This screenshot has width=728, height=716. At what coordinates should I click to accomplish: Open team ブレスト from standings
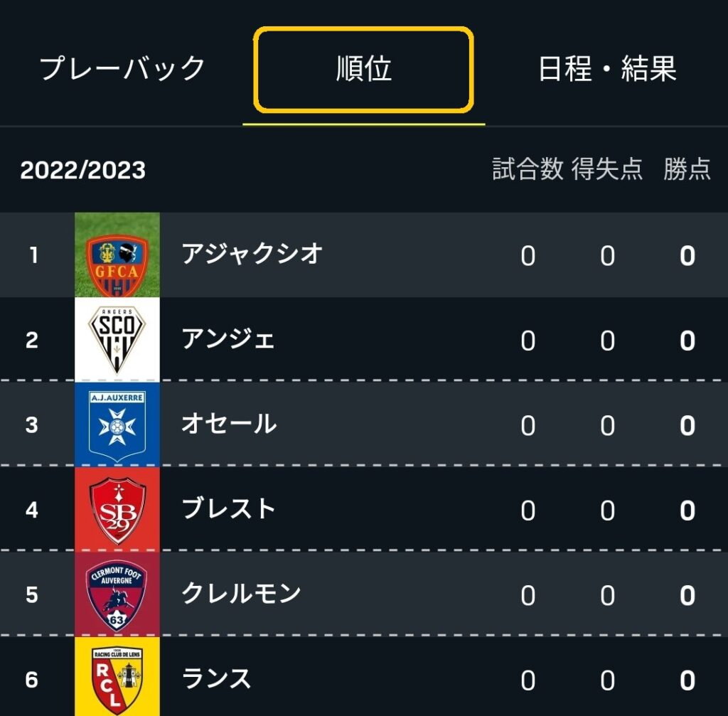(228, 509)
